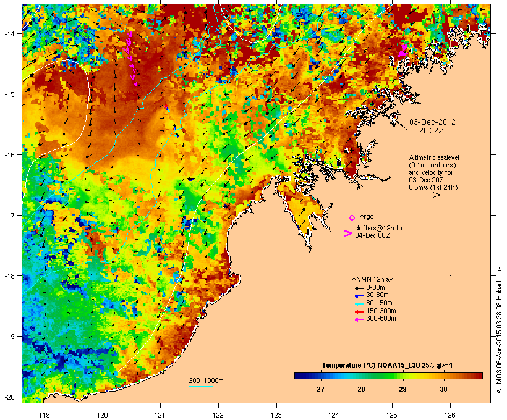
Task: Click the black 0-30m arrow legend icon
Action: [x=359, y=288]
